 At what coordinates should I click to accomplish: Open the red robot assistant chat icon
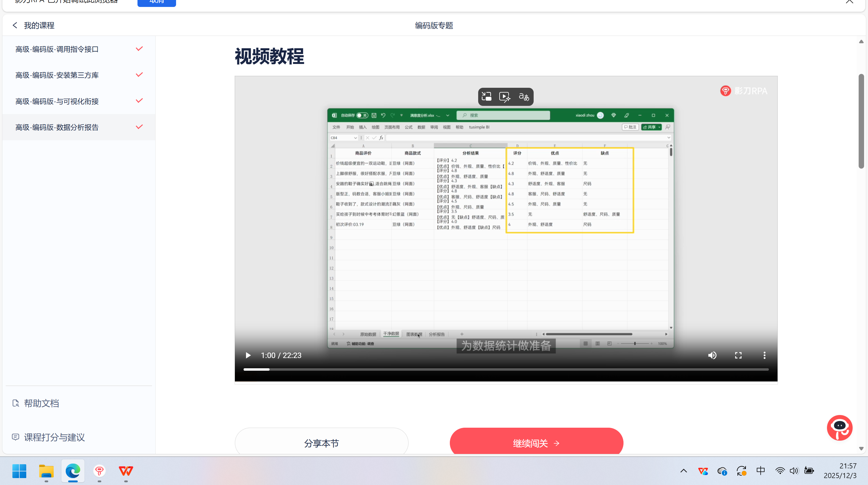840,427
